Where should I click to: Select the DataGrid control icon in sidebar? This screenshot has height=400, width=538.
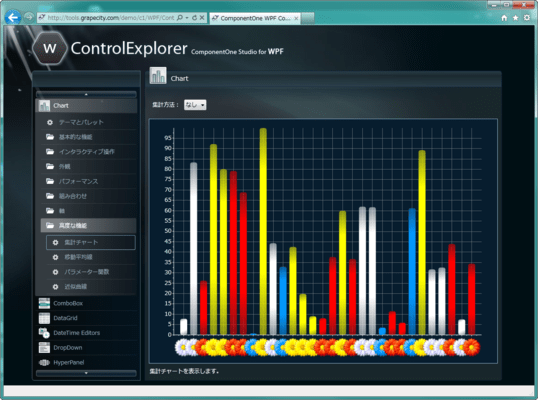pyautogui.click(x=44, y=318)
